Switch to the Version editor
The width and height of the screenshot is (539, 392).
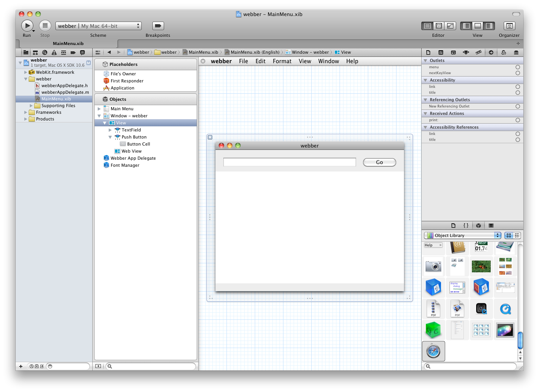(450, 26)
